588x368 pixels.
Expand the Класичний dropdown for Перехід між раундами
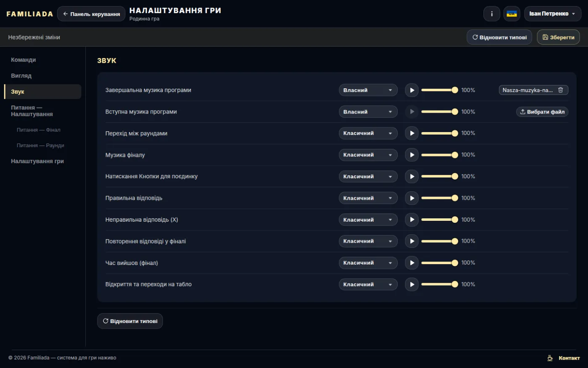click(368, 133)
